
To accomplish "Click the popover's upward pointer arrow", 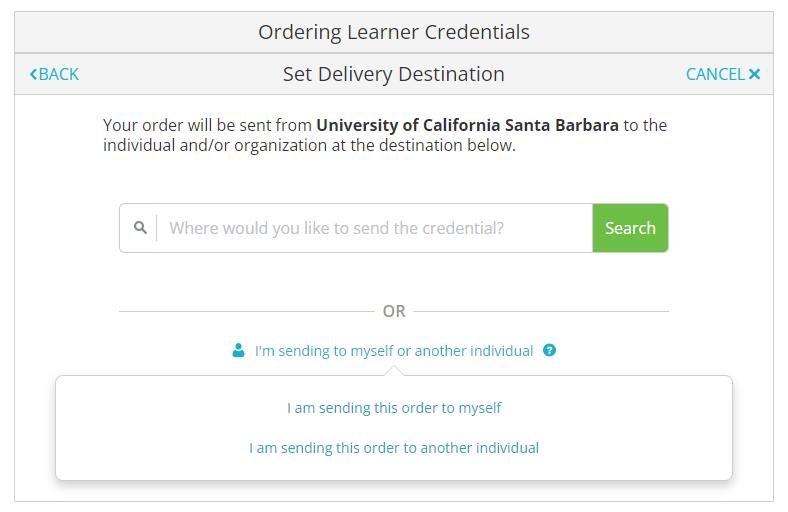I will coord(394,371).
